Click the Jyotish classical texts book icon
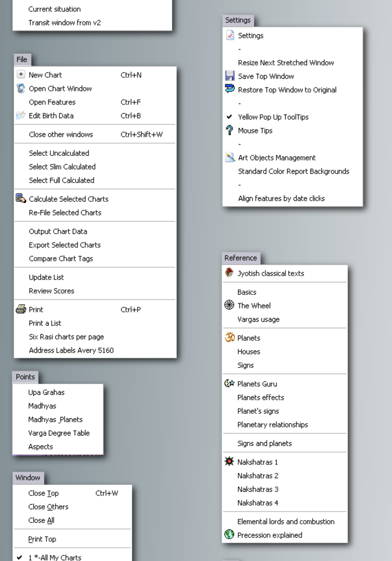The height and width of the screenshot is (561, 392). tap(229, 273)
